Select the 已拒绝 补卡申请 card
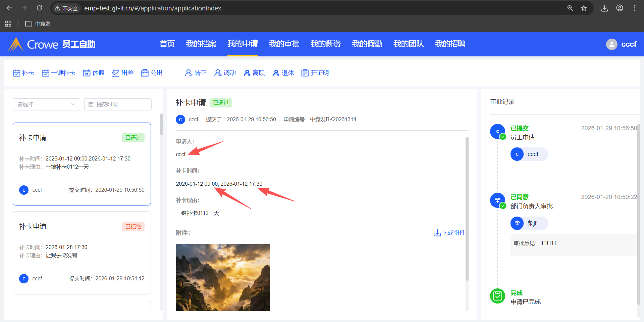Screen dimensions: 644x322 pos(82,253)
